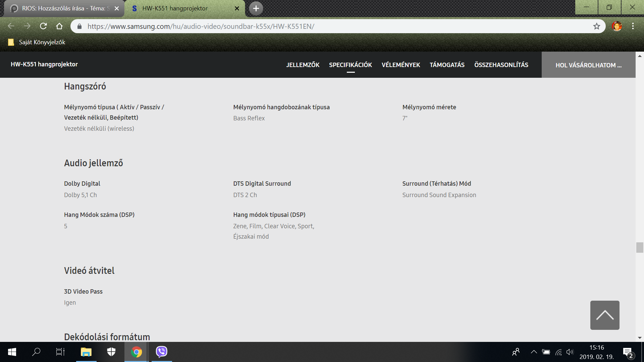Close the RIOS Hozzászólás tab

[x=117, y=8]
